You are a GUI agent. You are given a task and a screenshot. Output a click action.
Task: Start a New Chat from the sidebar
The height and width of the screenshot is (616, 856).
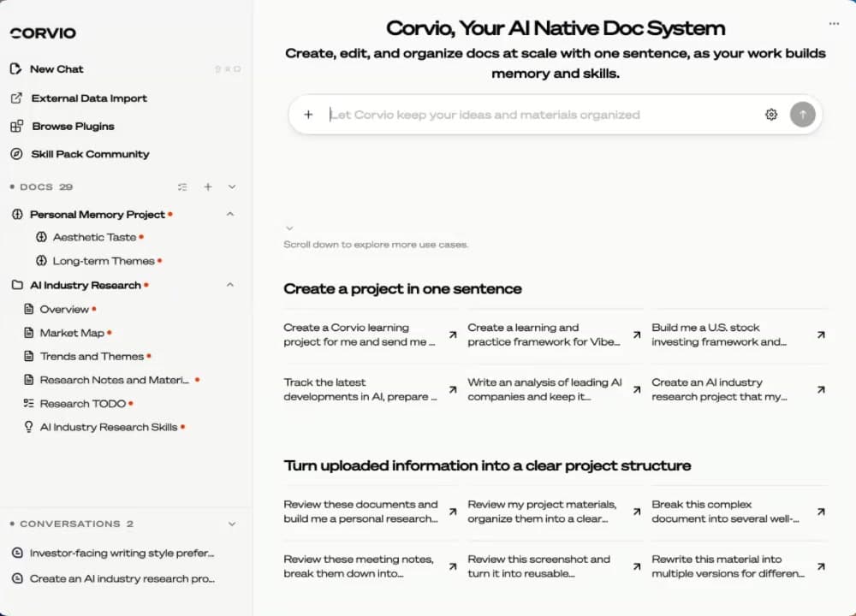click(56, 69)
